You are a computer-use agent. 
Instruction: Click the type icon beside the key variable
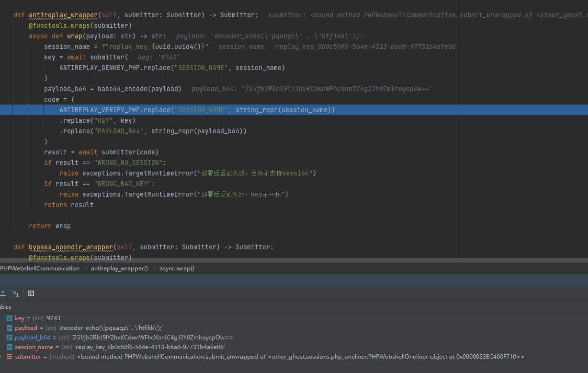10,318
